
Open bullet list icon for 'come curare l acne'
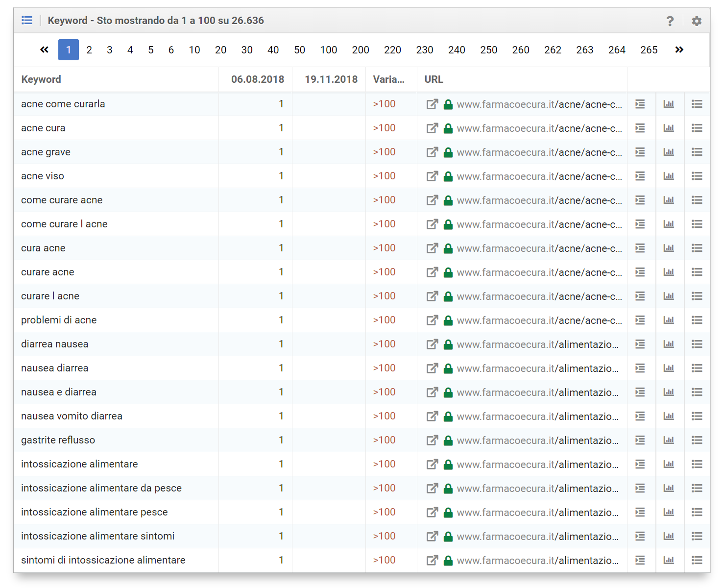pos(697,224)
